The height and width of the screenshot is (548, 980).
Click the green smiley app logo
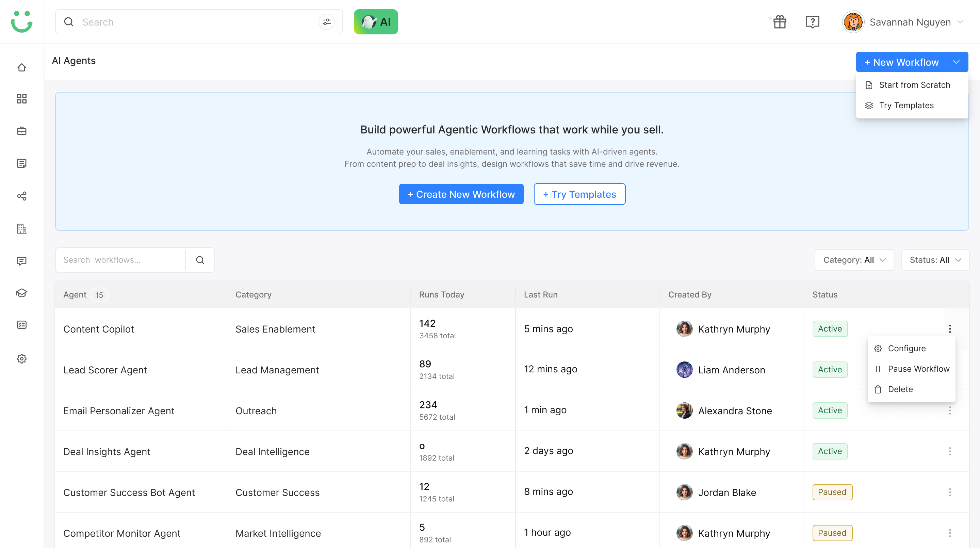[x=22, y=22]
